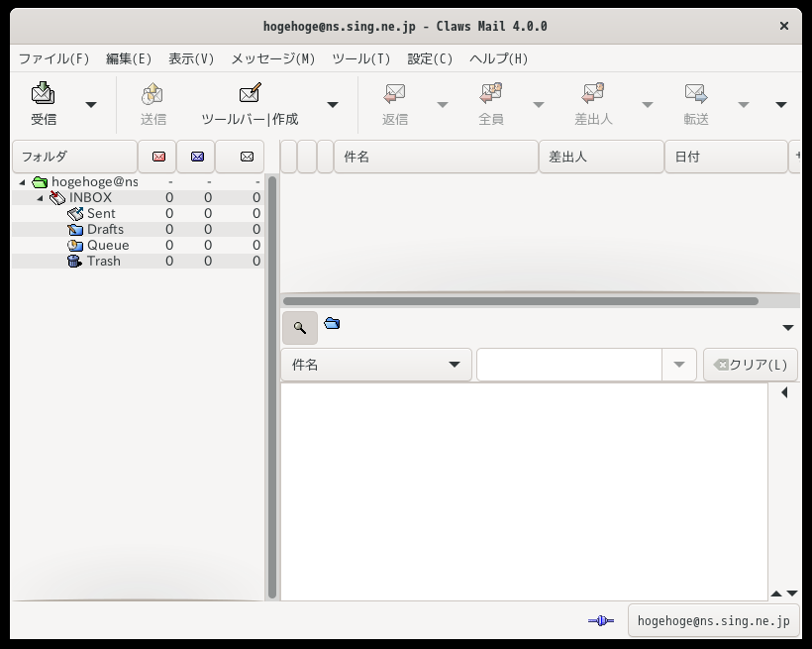Expand the dropdown arrow beside ツールバー|作成

(x=333, y=105)
